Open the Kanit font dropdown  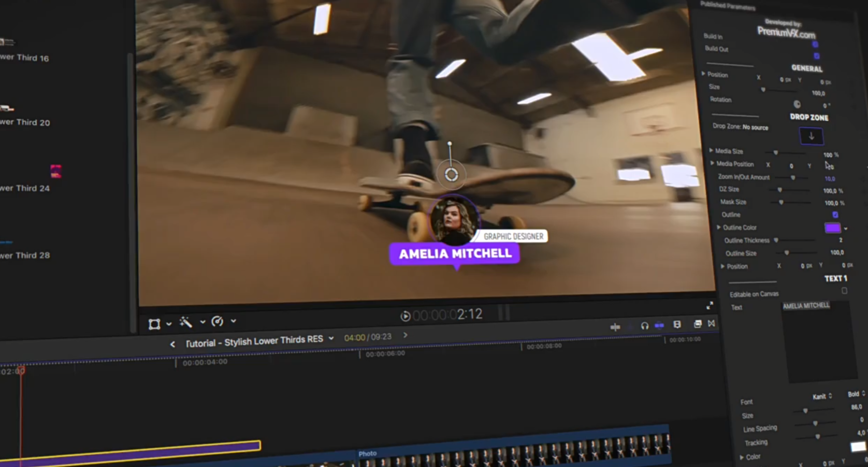[x=822, y=397]
